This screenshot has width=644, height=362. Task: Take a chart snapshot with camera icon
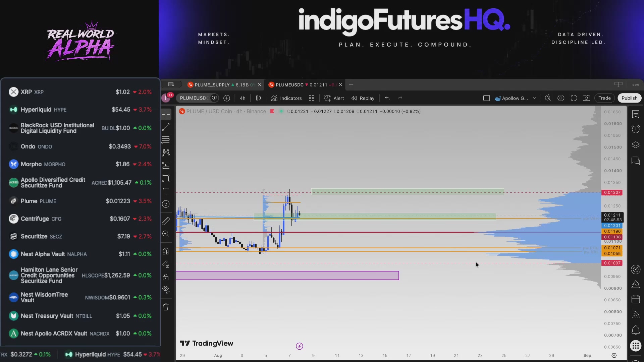point(586,98)
